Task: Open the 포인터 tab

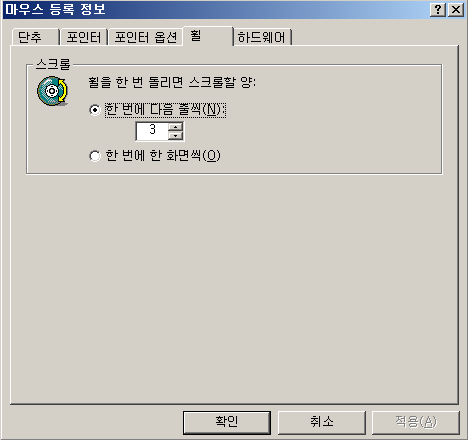Action: (84, 37)
